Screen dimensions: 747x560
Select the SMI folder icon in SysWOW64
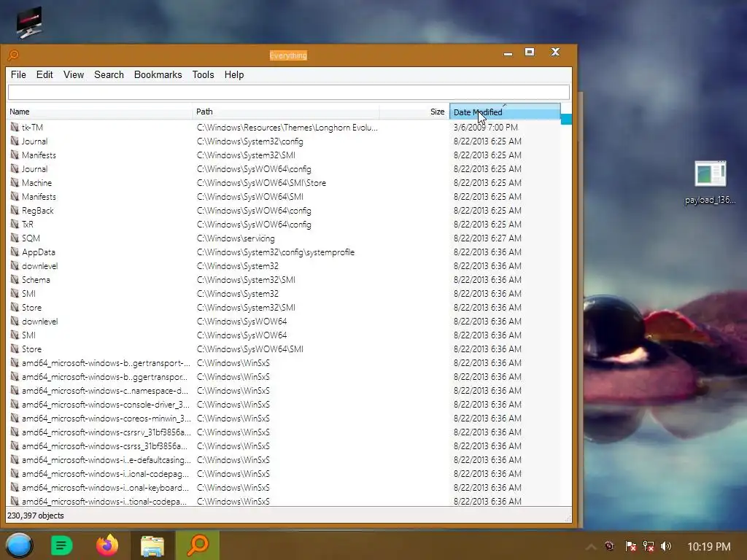pos(15,335)
